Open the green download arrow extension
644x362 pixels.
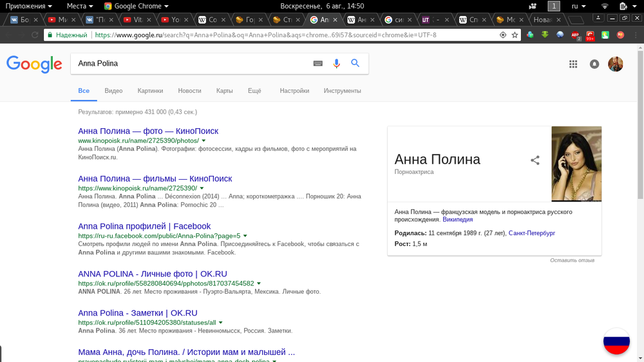545,35
